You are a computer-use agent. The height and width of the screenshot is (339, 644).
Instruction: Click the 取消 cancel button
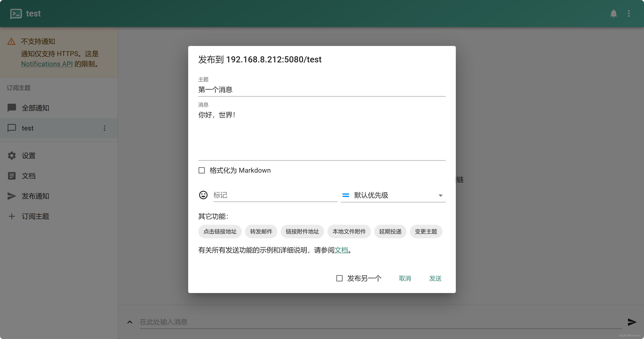[405, 278]
